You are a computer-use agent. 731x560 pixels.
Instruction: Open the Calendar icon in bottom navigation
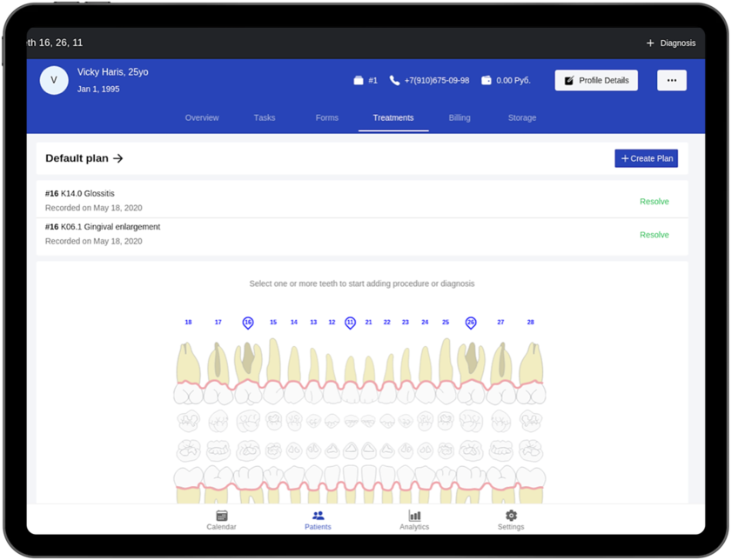(x=221, y=516)
